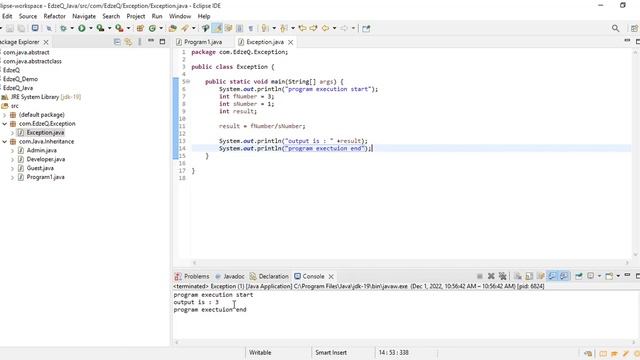Click the Terminate square icon in Console
Image resolution: width=640 pixels, height=360 pixels.
pos(480,276)
